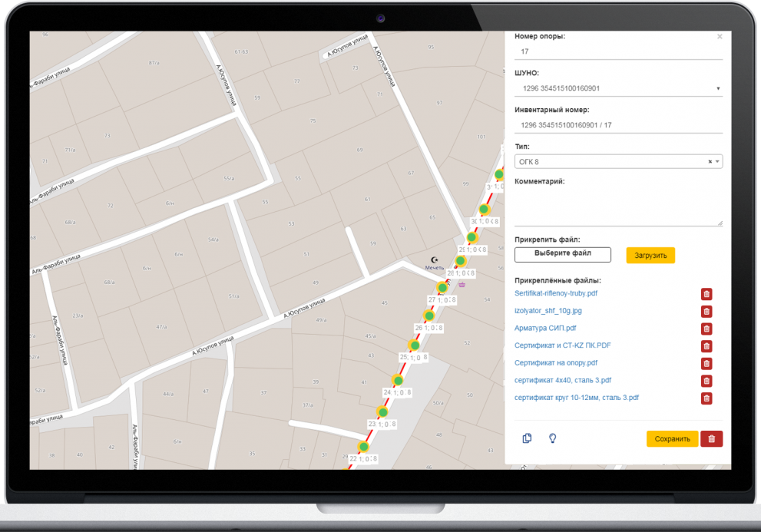The width and height of the screenshot is (761, 532).
Task: Click the Сохранить button
Action: point(672,439)
